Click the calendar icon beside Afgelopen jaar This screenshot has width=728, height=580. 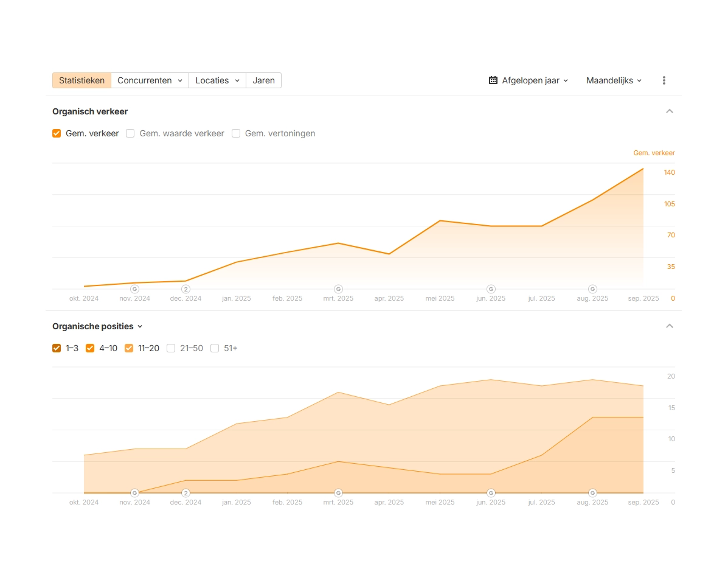493,80
